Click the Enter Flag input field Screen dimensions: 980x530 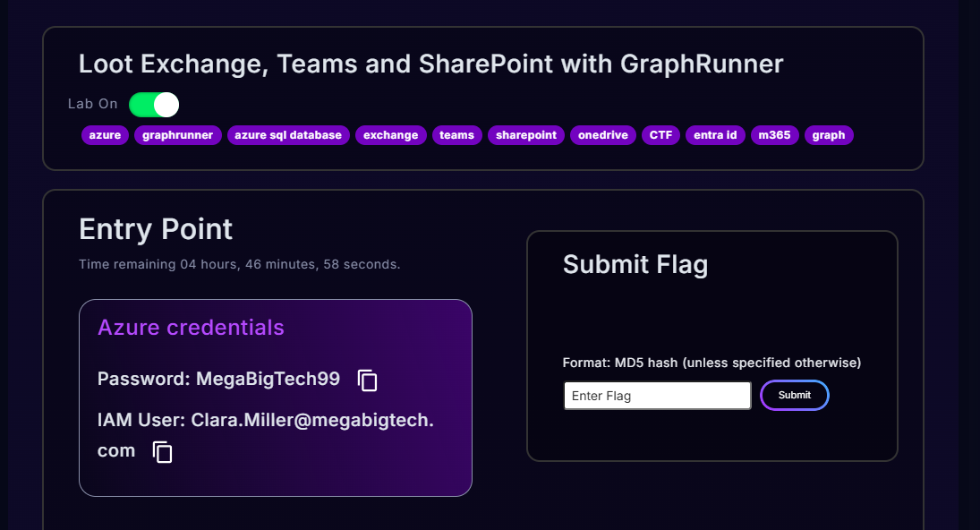click(657, 396)
